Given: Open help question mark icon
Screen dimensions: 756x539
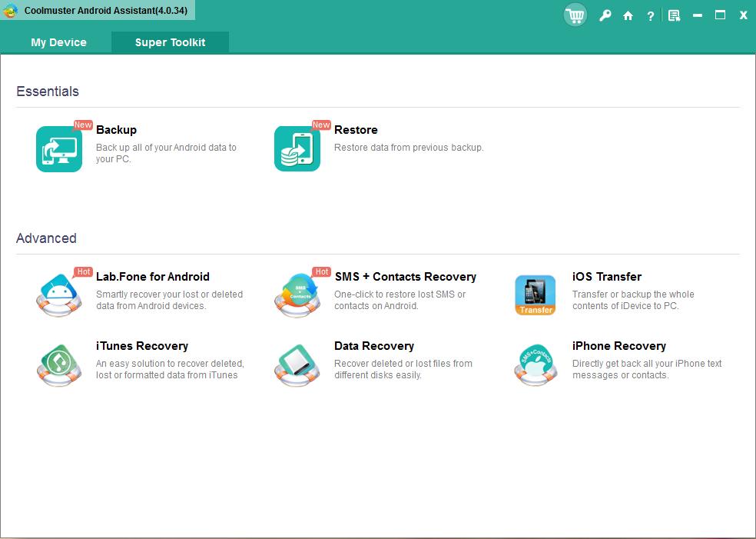Looking at the screenshot, I should pyautogui.click(x=650, y=15).
